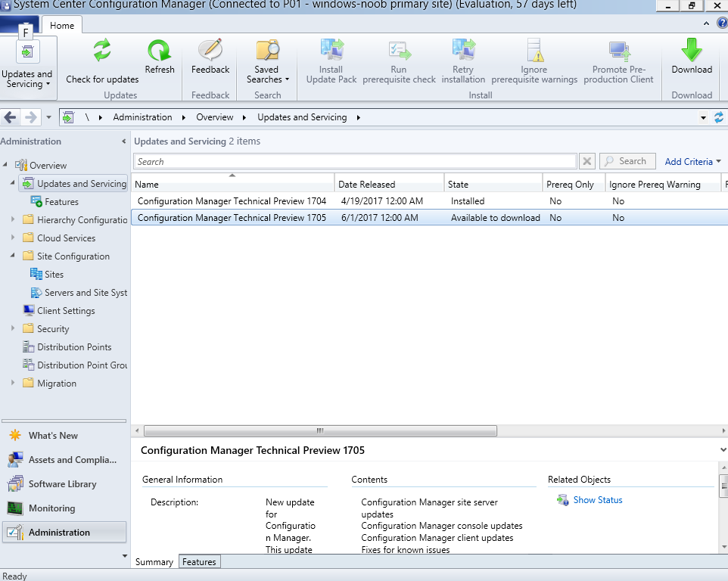Image resolution: width=728 pixels, height=581 pixels.
Task: Click Updates and Servicing breadcrumb segment
Action: (302, 117)
